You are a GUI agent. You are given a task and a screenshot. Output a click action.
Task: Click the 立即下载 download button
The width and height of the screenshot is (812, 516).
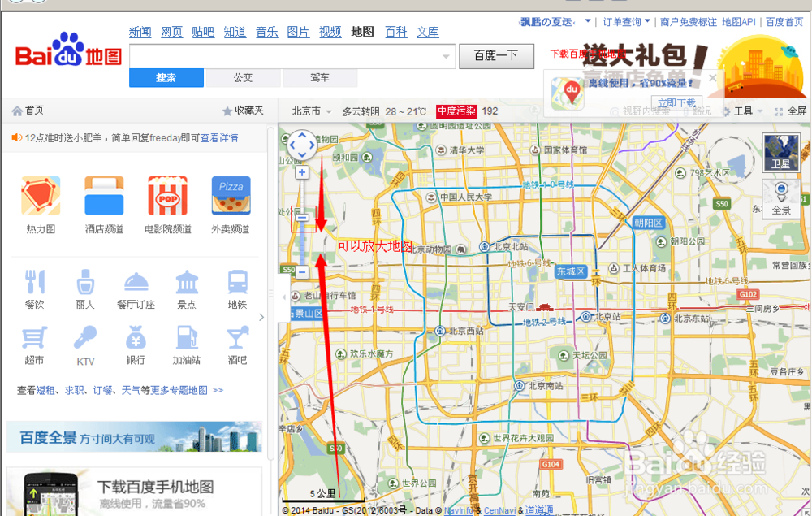(x=677, y=102)
